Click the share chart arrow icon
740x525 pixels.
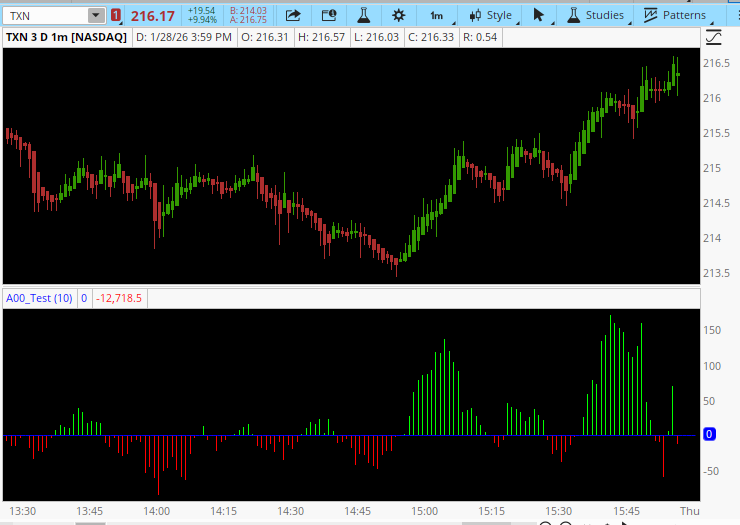click(293, 15)
